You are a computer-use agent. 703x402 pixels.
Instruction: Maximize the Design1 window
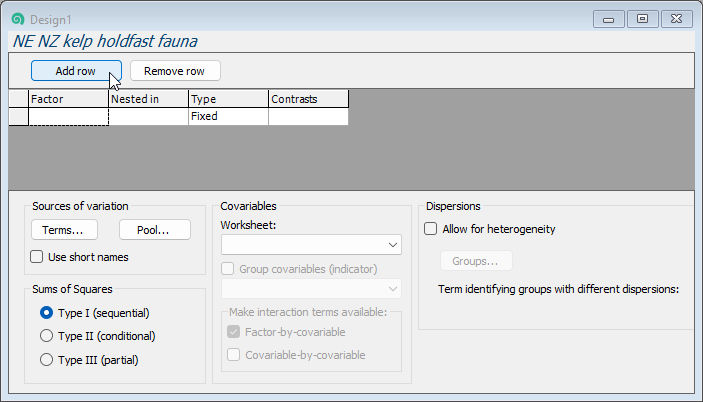click(x=642, y=19)
